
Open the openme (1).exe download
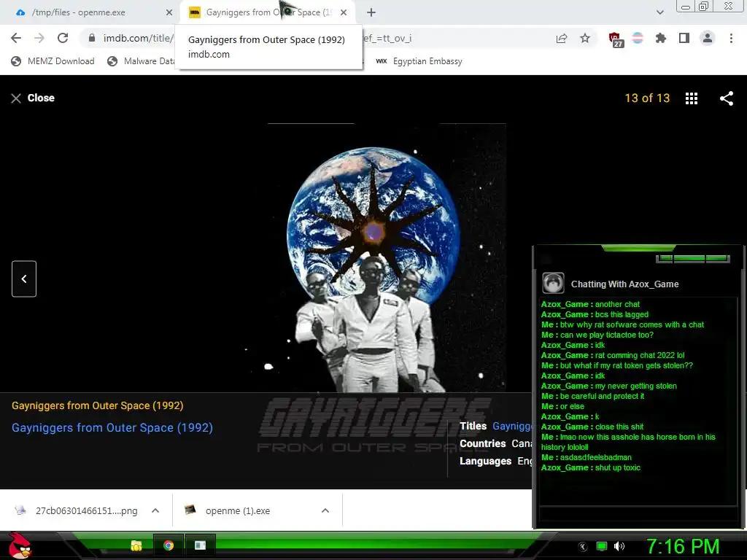pos(228,511)
